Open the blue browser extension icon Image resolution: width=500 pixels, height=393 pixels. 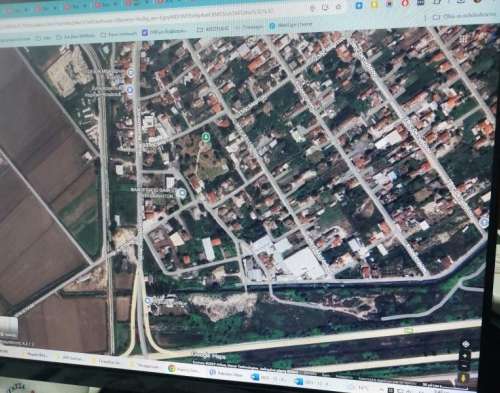tap(359, 5)
